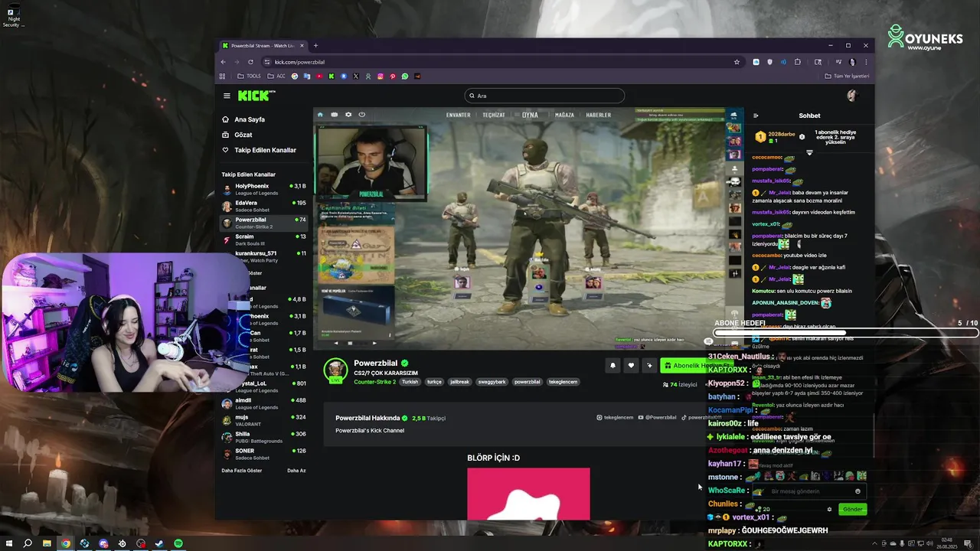This screenshot has height=551, width=980.
Task: Click Powerzbilal streamer avatar
Action: click(335, 370)
